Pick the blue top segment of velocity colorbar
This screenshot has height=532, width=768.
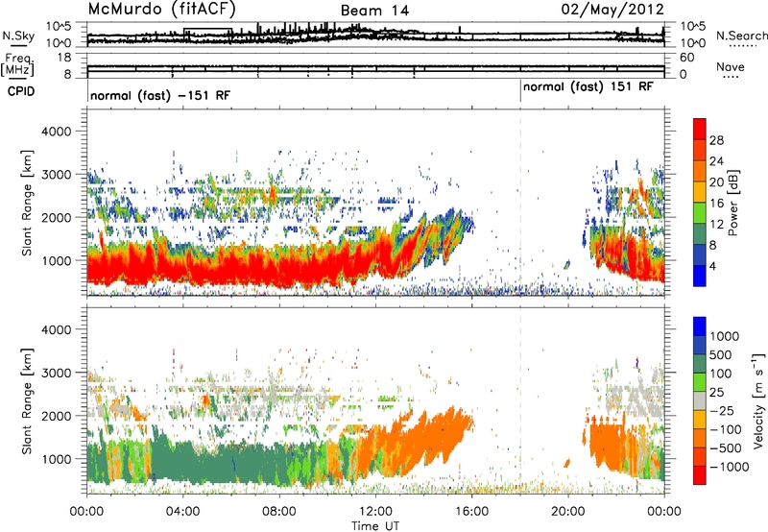pyautogui.click(x=700, y=326)
